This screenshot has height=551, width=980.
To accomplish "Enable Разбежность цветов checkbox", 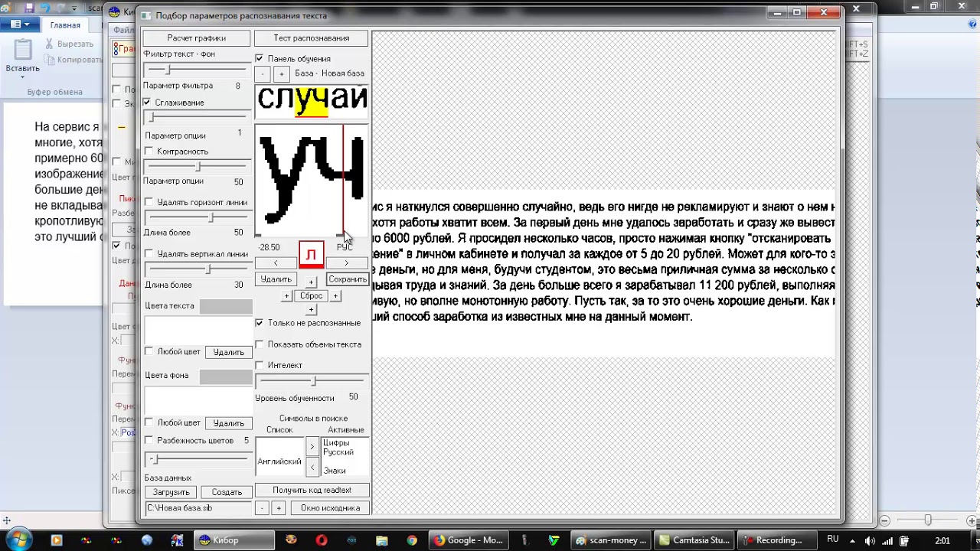I will [149, 441].
